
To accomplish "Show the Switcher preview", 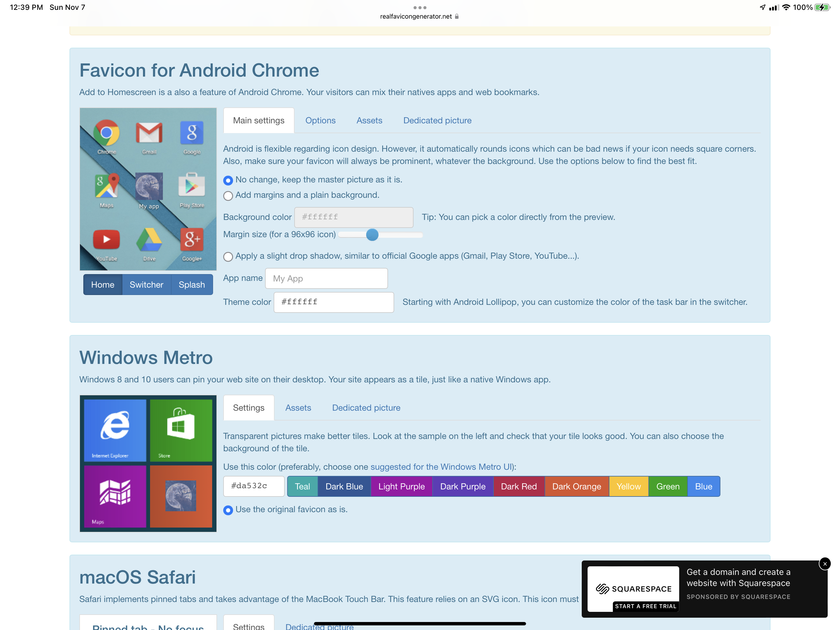I will coord(146,285).
